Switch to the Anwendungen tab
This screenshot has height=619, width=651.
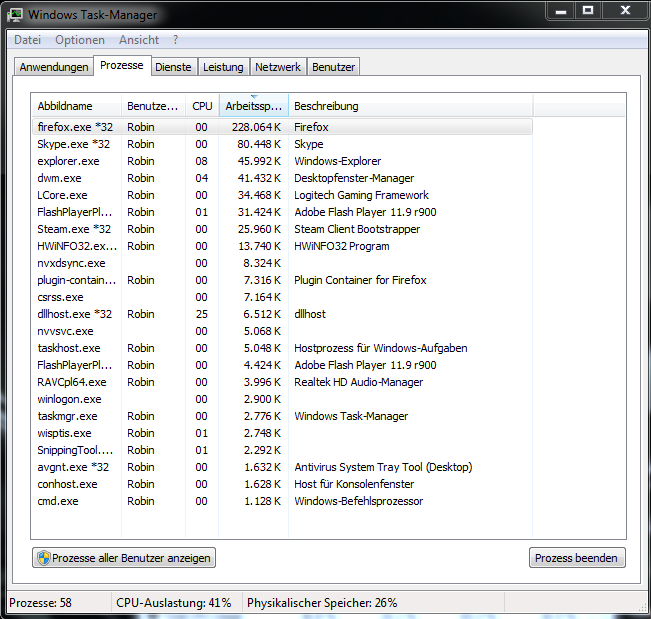point(54,67)
